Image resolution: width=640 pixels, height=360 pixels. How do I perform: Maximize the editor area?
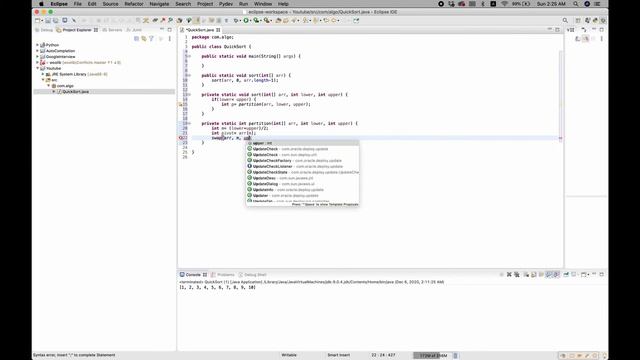(558, 30)
